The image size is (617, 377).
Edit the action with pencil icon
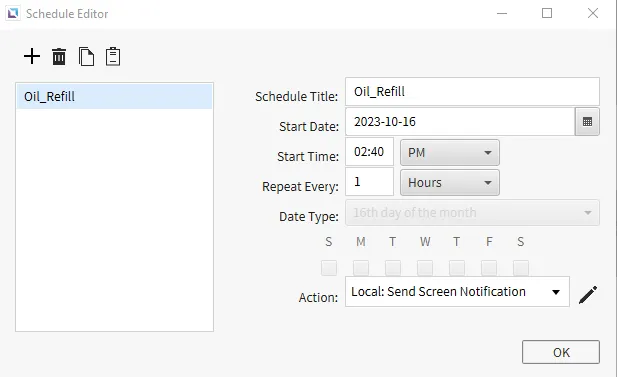tap(588, 295)
